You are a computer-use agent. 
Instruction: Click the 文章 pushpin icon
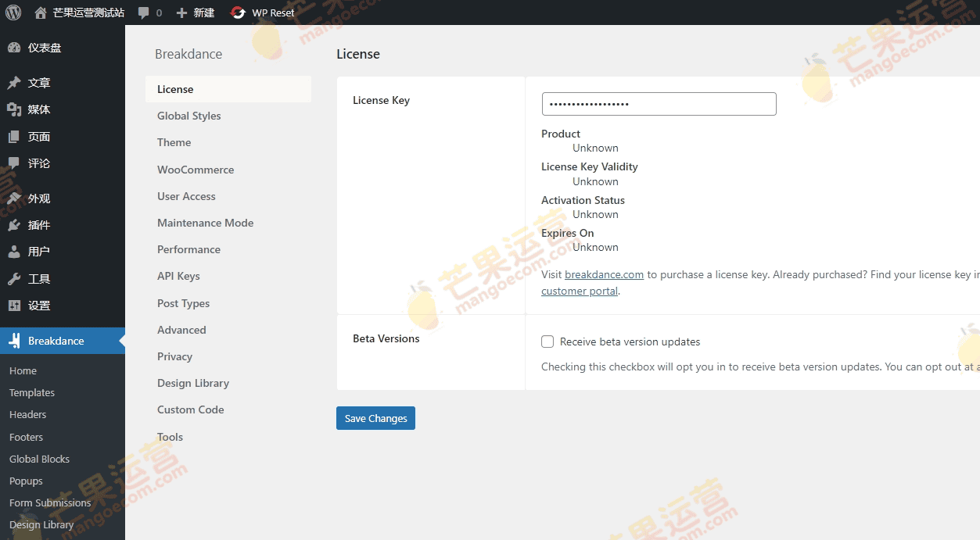[14, 83]
